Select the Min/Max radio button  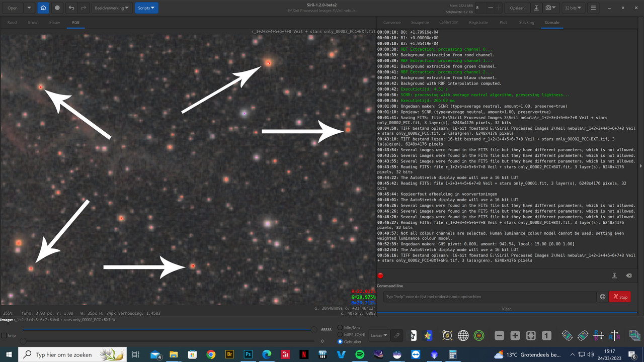(340, 328)
